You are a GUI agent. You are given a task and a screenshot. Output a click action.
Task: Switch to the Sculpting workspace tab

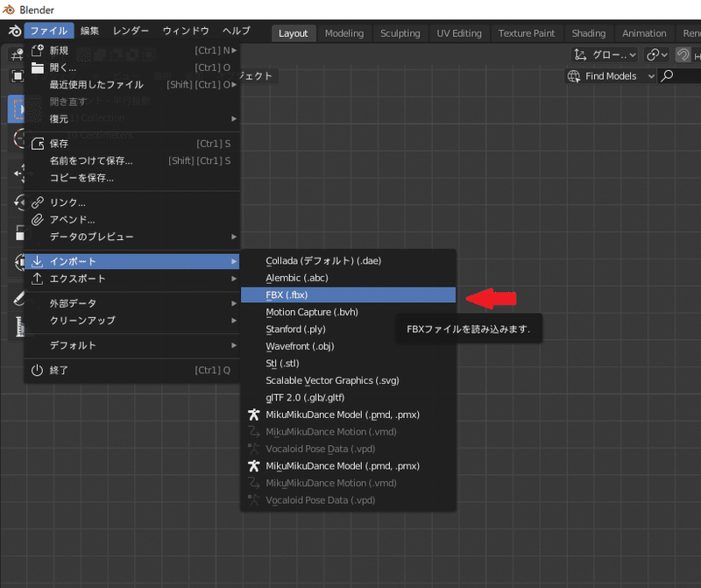(x=400, y=33)
